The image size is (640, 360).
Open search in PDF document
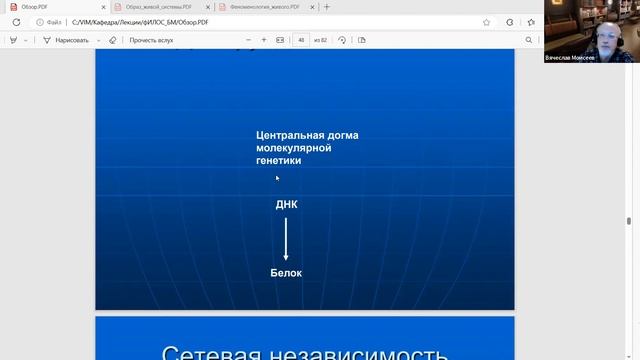[x=529, y=40]
